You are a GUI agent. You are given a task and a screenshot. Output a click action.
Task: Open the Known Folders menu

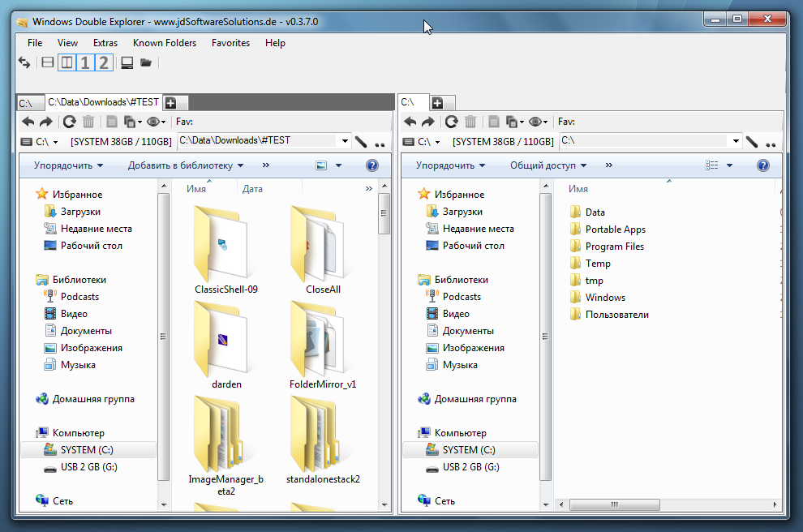(165, 43)
